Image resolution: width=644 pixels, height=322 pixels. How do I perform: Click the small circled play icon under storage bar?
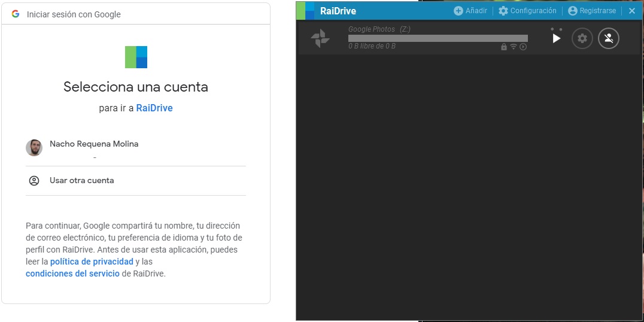523,47
